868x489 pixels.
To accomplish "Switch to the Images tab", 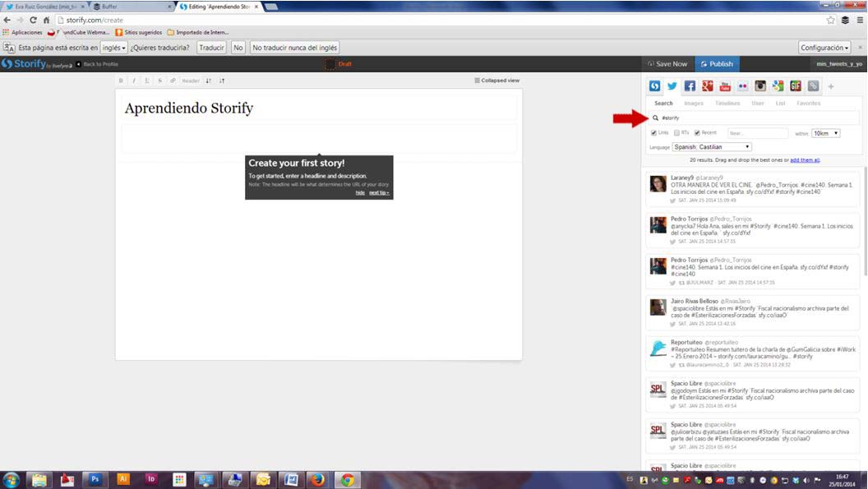I will pos(694,104).
